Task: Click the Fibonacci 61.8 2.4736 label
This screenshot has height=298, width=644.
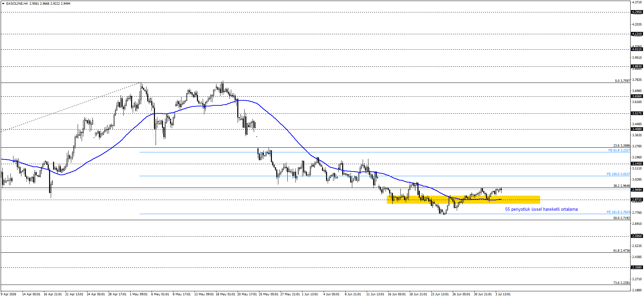Action: [x=622, y=251]
